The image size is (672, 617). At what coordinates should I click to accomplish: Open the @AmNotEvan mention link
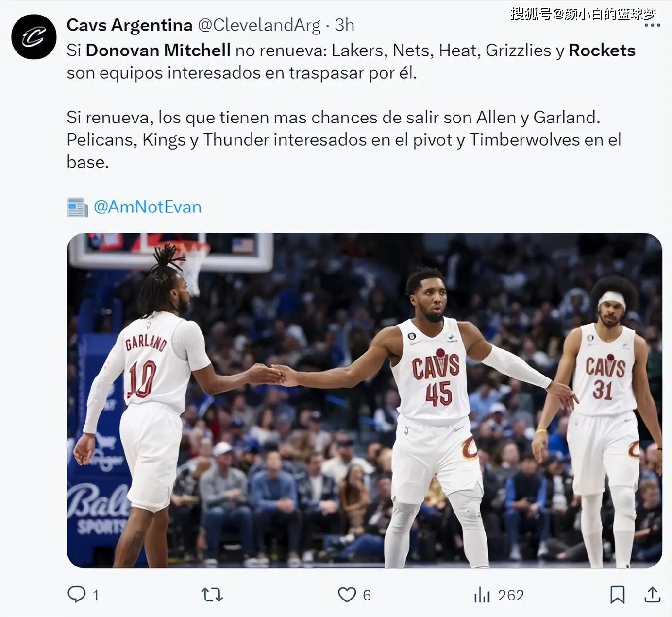[147, 207]
